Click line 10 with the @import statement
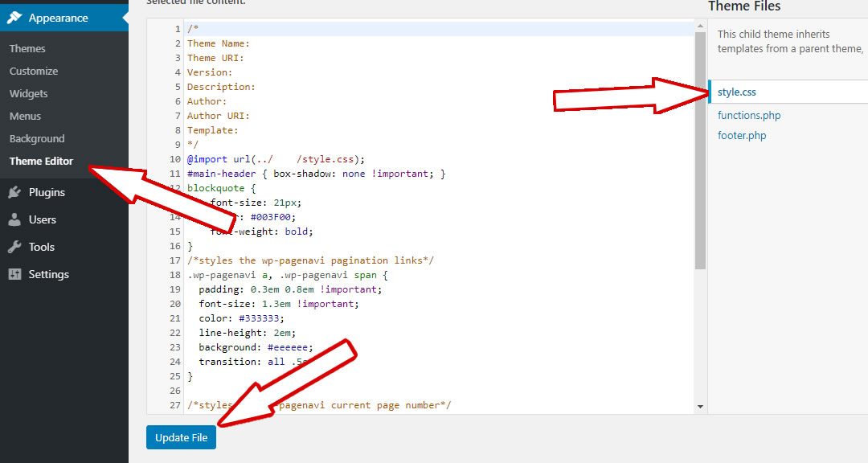 pos(276,159)
